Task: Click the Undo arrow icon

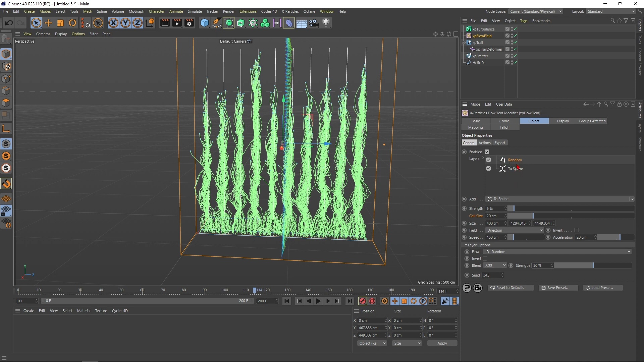Action: pos(9,23)
